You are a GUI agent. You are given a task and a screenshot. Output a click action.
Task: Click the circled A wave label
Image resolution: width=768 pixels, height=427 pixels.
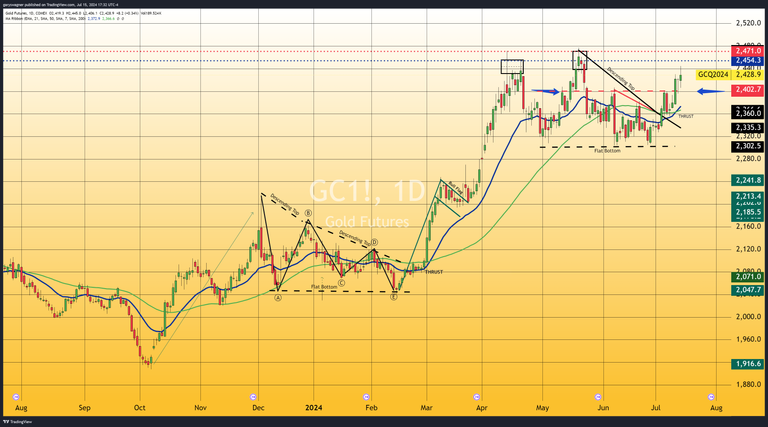[278, 297]
